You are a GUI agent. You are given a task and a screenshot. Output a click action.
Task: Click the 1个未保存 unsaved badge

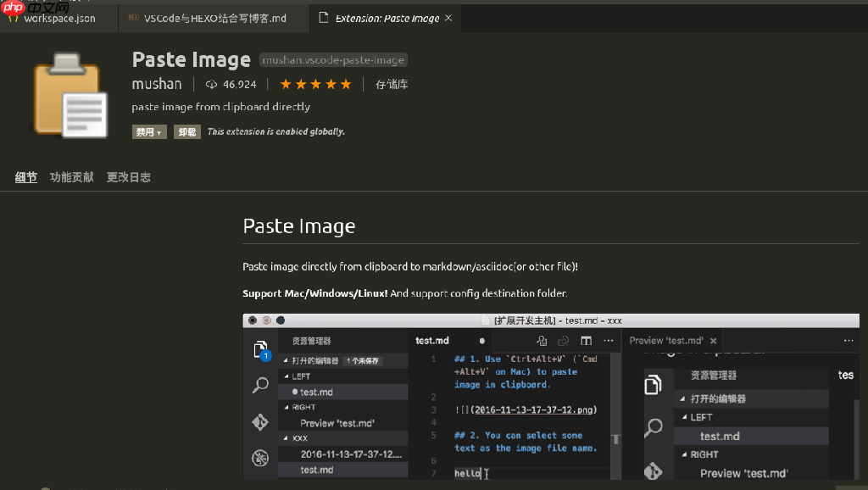[x=363, y=361]
